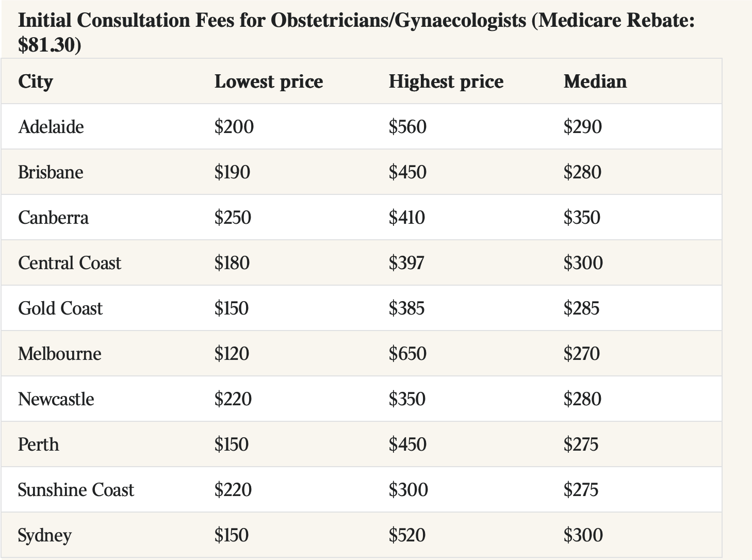
Task: Select the Adelaide row label
Action: point(51,127)
